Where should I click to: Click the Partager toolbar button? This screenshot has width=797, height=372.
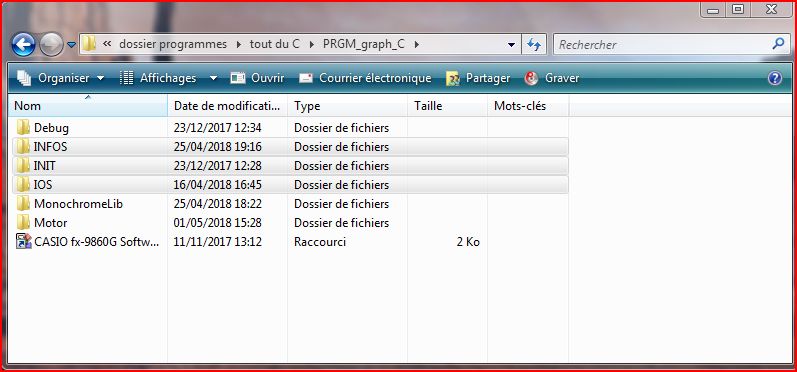click(478, 78)
